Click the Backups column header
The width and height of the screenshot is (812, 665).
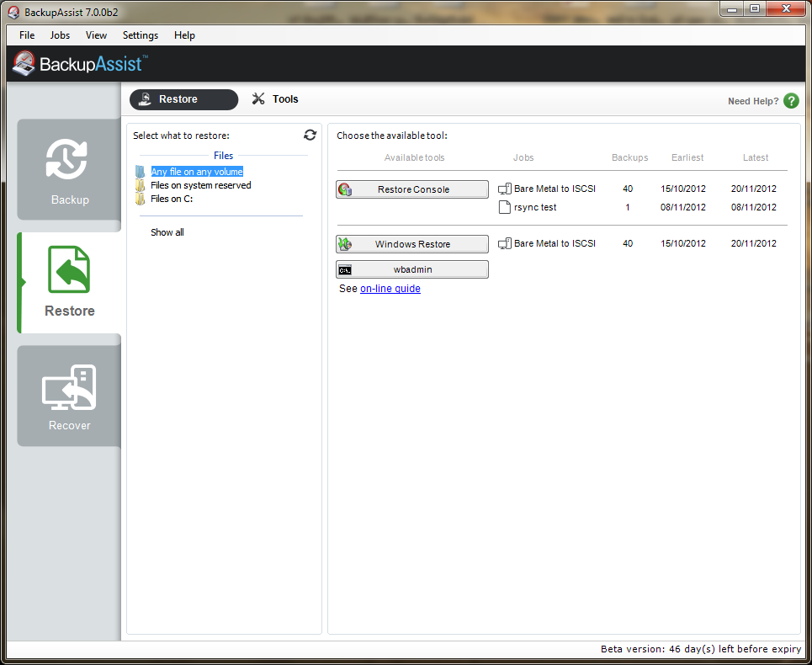click(x=629, y=157)
